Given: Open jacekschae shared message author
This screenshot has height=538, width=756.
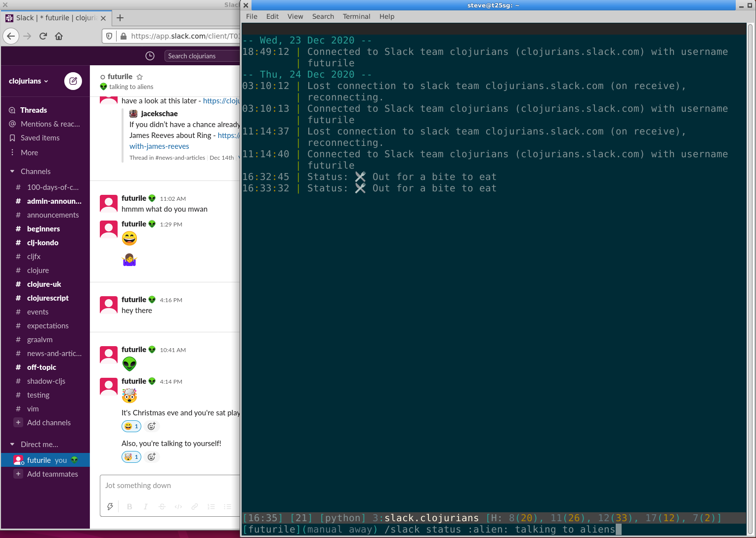Looking at the screenshot, I should pos(159,114).
